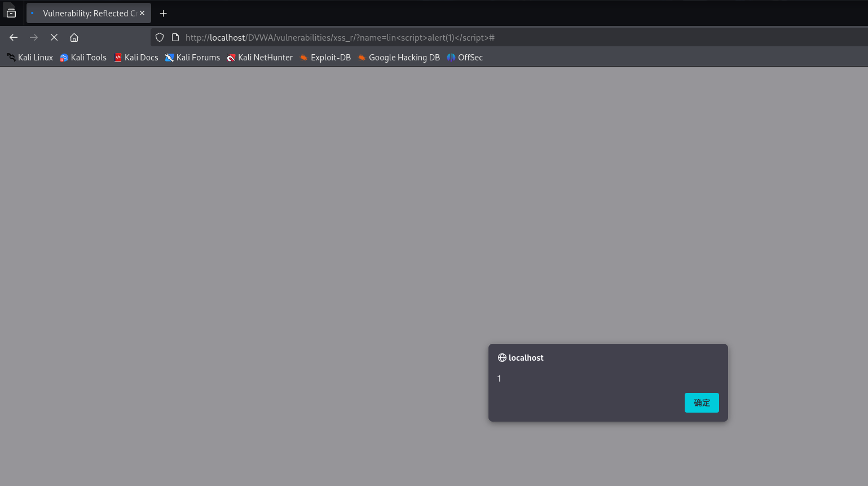Open OffSec bookmark
Screen dimensions: 868x486
click(465, 58)
